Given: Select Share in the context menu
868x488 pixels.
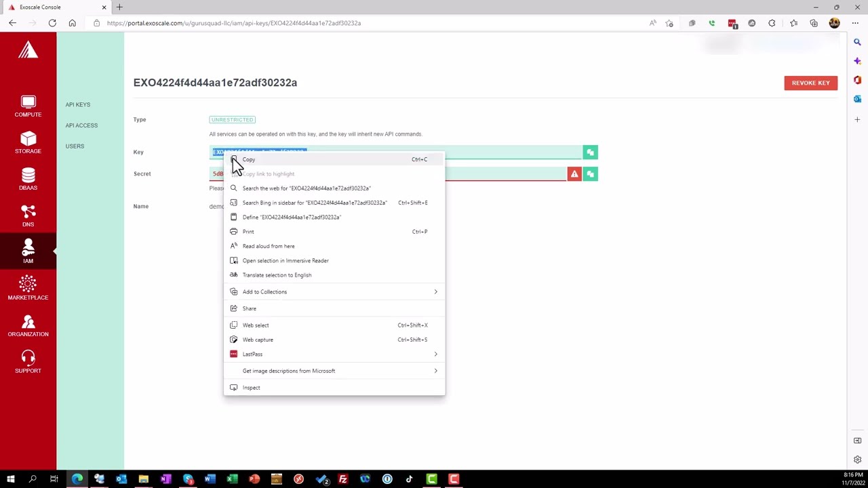Looking at the screenshot, I should (x=334, y=308).
